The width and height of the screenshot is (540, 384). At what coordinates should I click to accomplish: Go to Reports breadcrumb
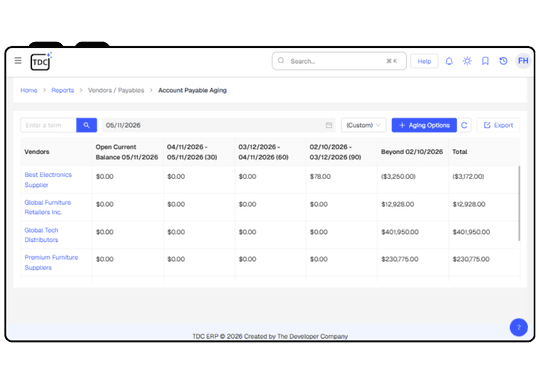click(63, 90)
